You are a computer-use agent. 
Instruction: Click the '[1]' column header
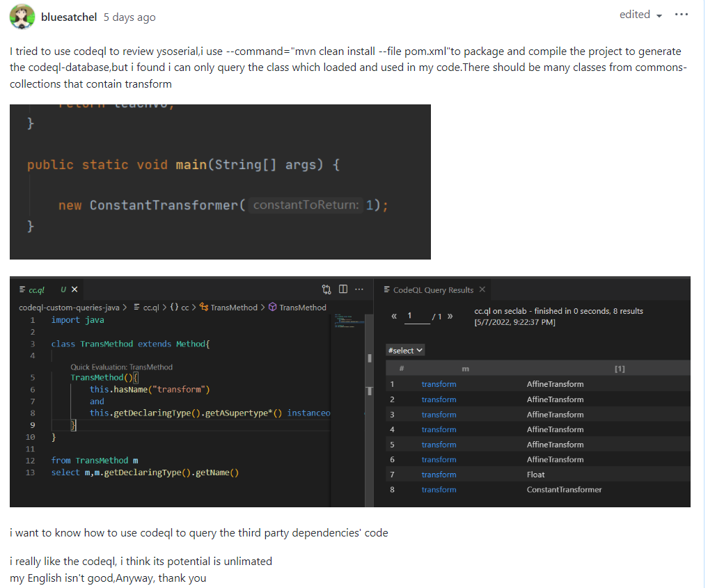coord(620,369)
